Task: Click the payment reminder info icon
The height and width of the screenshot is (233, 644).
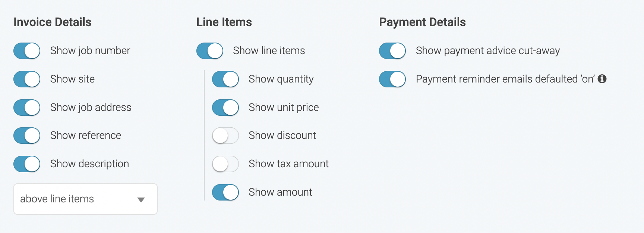Action: [602, 79]
